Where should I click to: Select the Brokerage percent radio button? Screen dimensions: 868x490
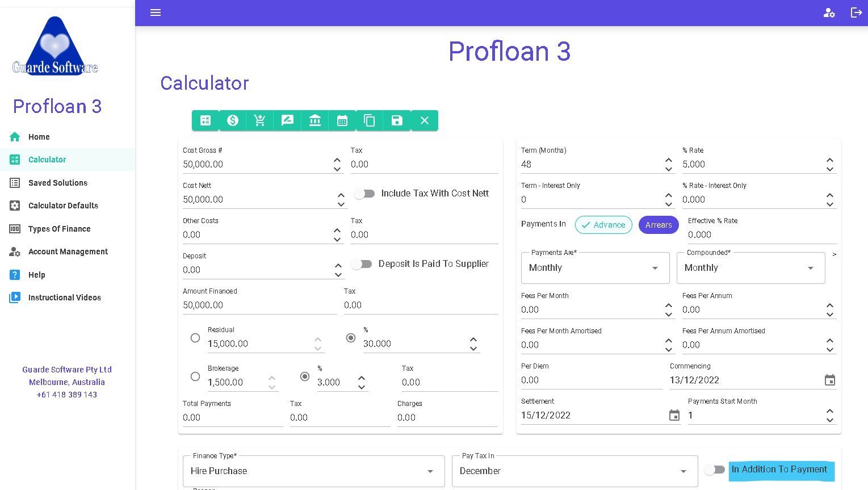[305, 376]
